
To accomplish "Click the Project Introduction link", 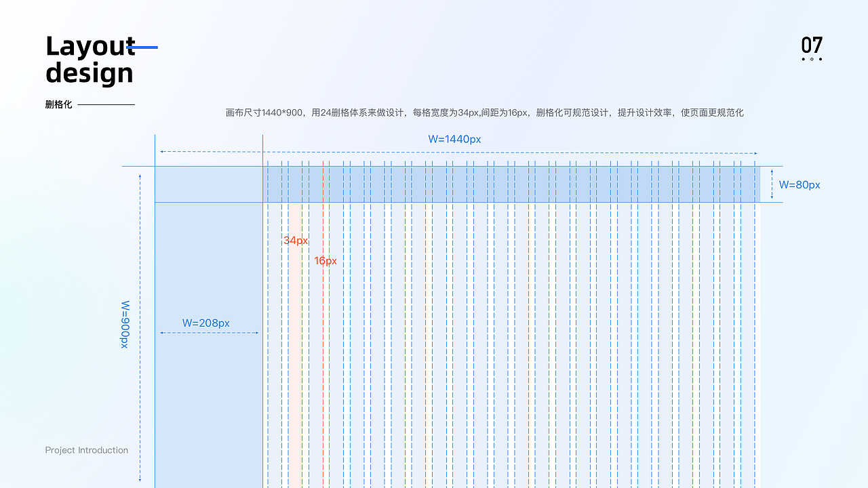I will 86,450.
